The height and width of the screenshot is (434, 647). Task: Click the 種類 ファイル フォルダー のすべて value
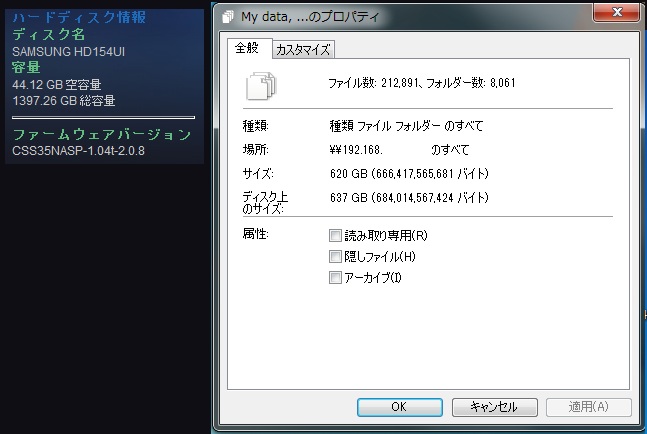pos(406,126)
